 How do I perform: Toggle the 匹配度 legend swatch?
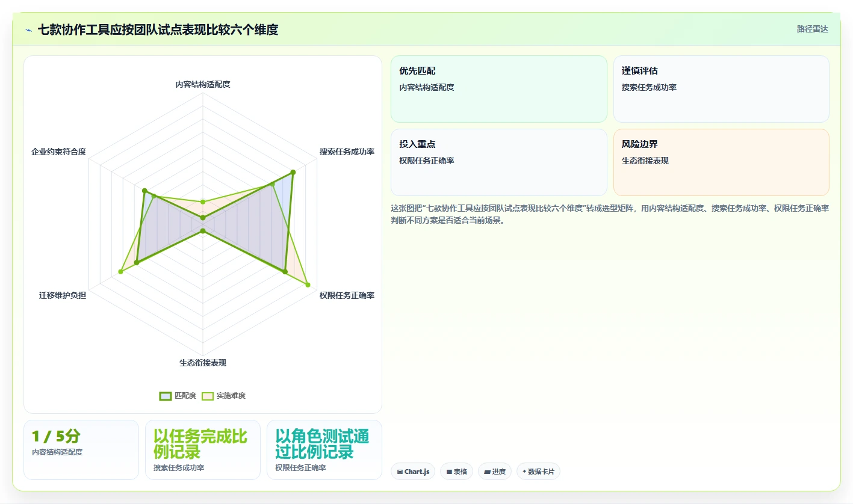coord(166,396)
